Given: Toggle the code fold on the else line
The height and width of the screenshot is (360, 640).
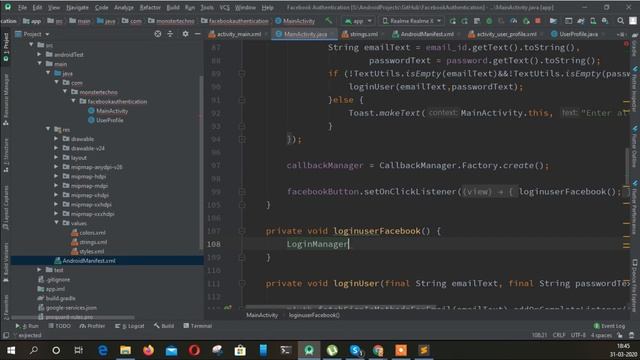Looking at the screenshot, I should tap(242, 100).
